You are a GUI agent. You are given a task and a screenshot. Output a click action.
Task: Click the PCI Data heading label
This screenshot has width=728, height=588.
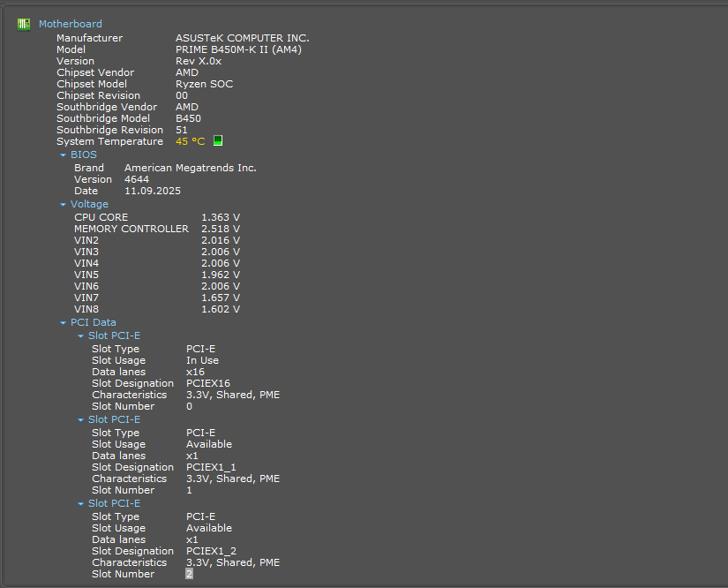93,322
